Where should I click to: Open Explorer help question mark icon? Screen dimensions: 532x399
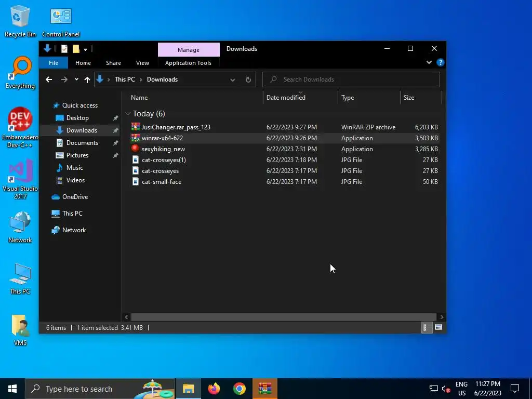point(441,62)
